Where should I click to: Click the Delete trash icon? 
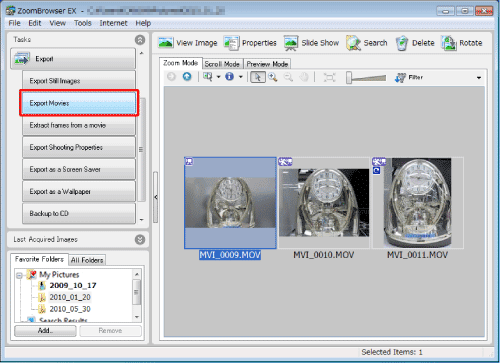tap(402, 43)
